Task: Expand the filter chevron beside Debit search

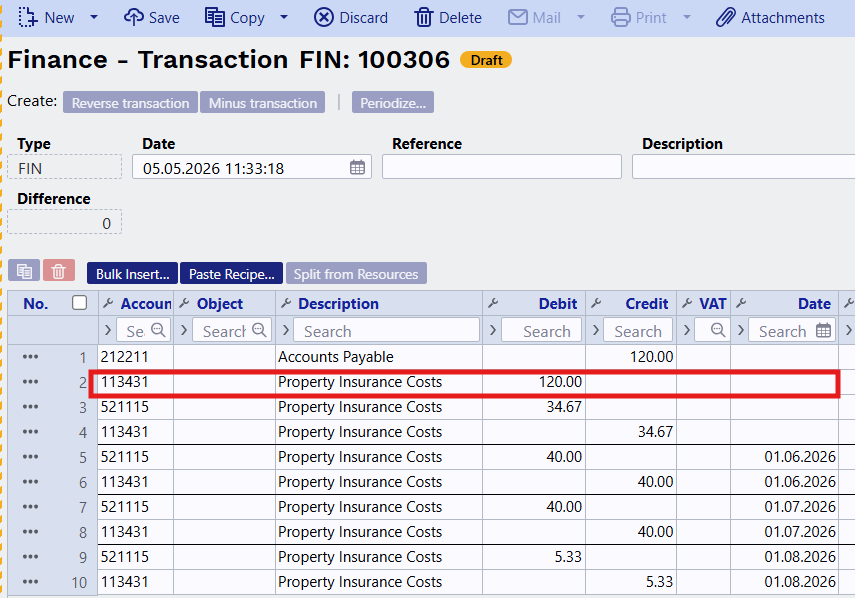Action: pos(493,330)
